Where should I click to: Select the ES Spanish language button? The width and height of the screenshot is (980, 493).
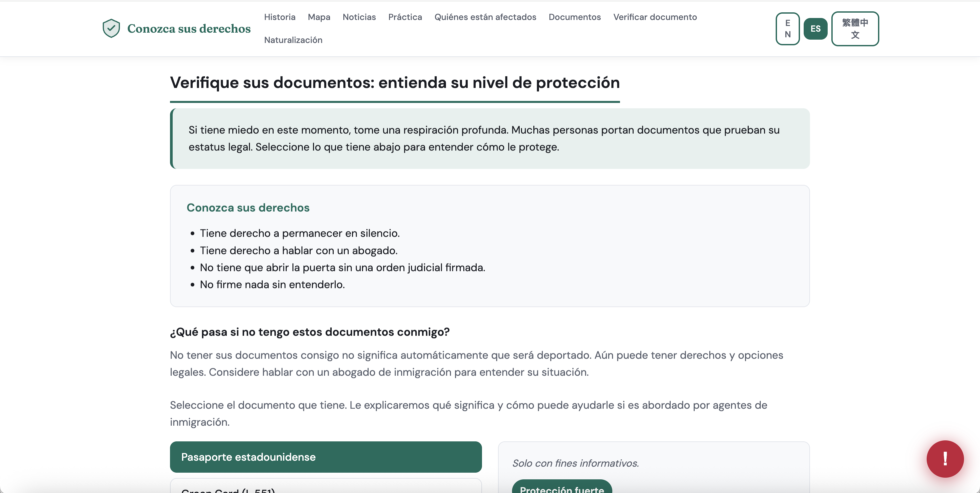[815, 29]
